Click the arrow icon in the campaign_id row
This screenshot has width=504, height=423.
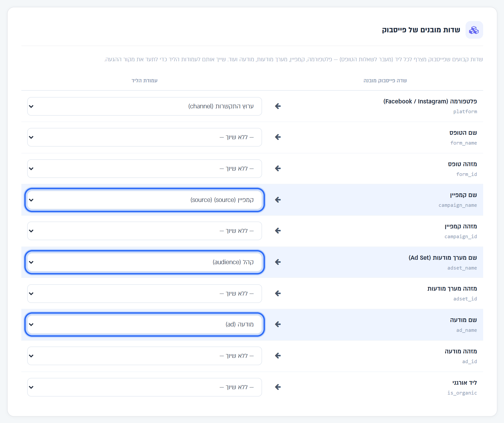click(278, 231)
